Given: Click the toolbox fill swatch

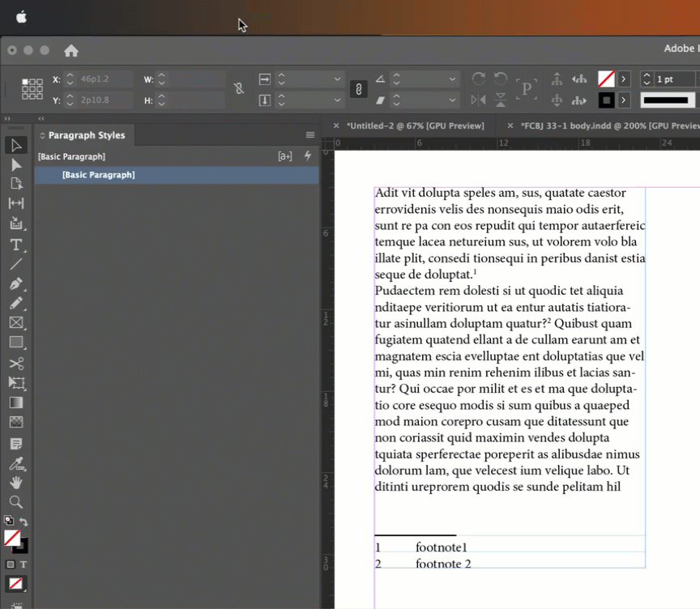Looking at the screenshot, I should point(12,538).
